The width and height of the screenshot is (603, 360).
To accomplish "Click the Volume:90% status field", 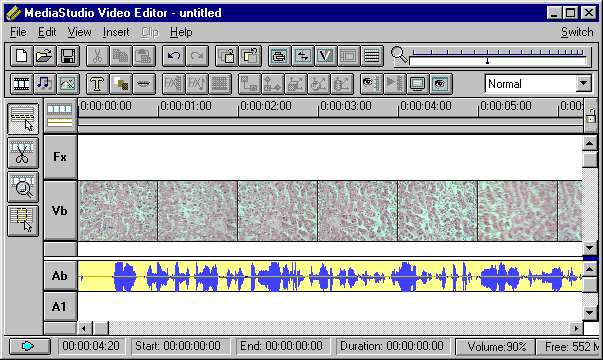I will (x=496, y=347).
